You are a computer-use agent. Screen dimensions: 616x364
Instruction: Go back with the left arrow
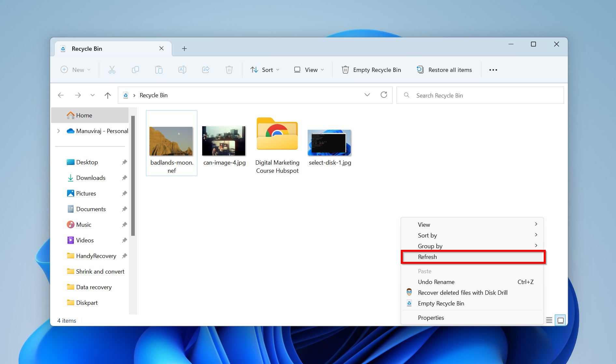point(61,95)
